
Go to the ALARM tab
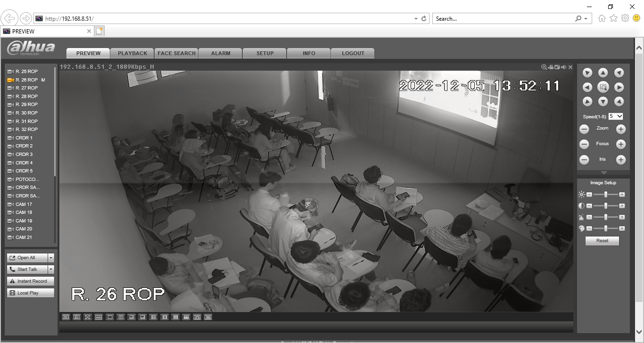pyautogui.click(x=221, y=53)
